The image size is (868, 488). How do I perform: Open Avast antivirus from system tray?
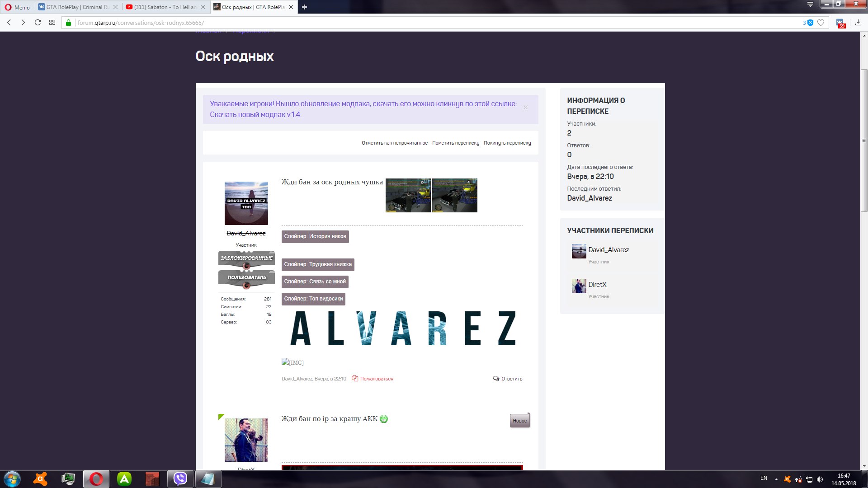tap(788, 479)
